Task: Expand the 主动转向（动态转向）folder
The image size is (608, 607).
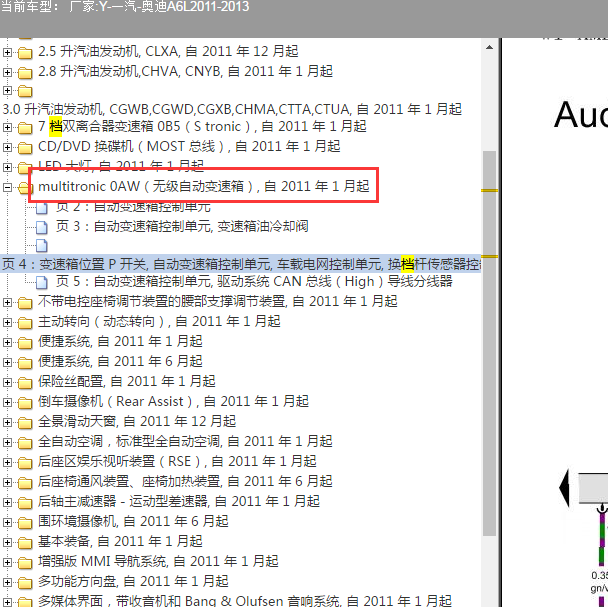Action: pos(7,322)
